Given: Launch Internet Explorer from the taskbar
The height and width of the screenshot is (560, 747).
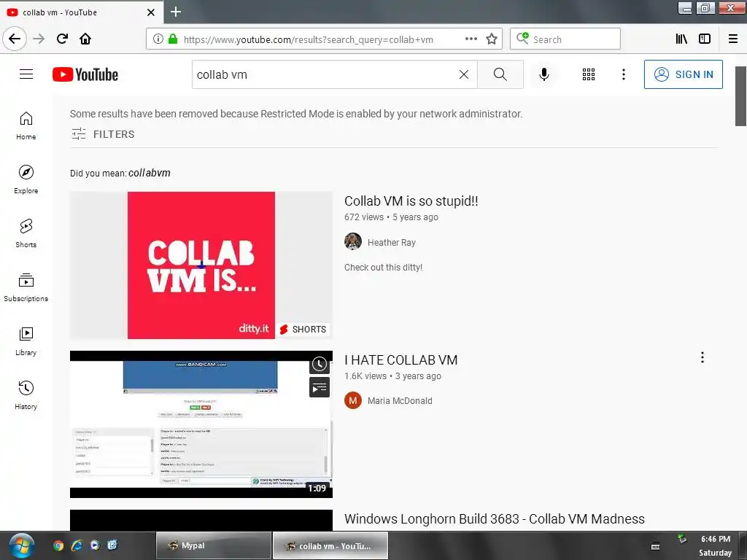Looking at the screenshot, I should coord(76,545).
